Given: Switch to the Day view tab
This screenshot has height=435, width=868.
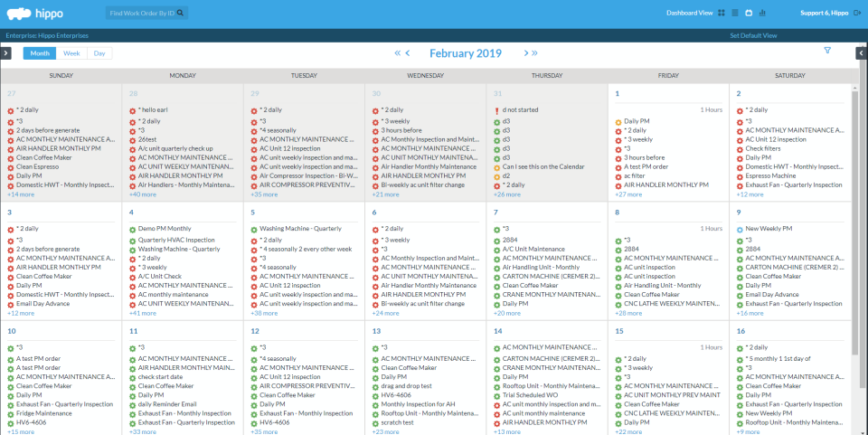Looking at the screenshot, I should (x=99, y=53).
